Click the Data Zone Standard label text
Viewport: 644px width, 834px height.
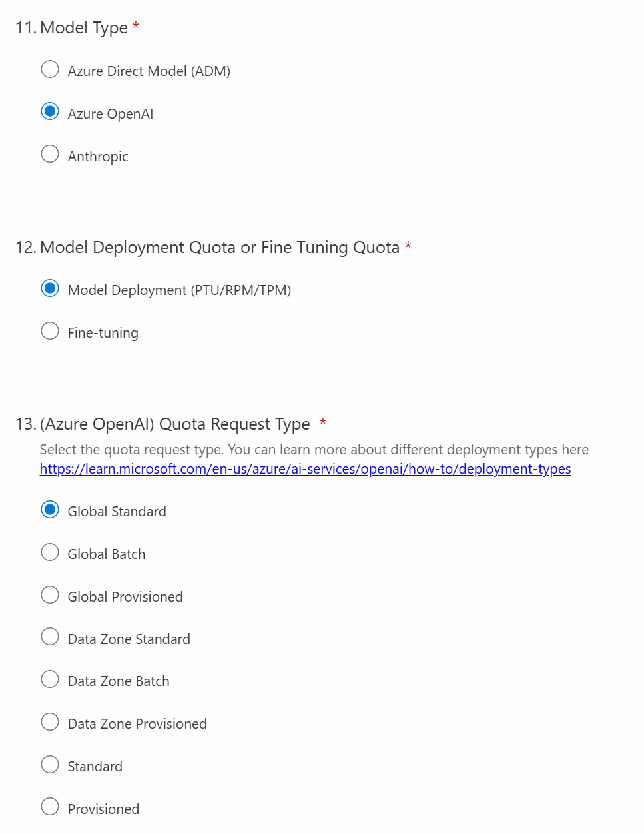point(129,639)
